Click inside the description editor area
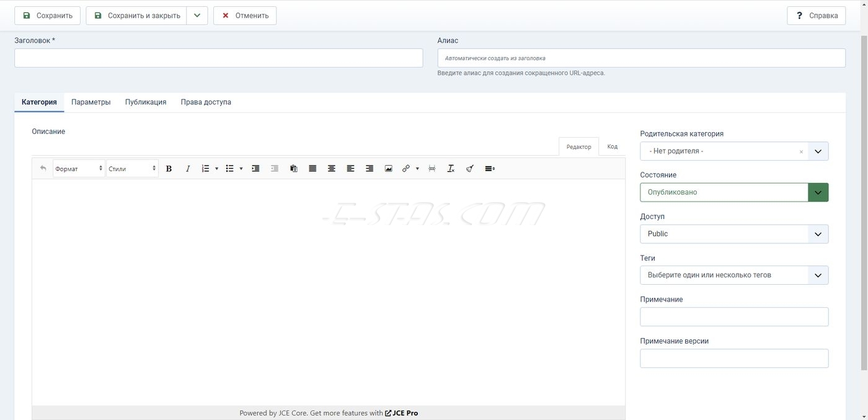The width and height of the screenshot is (868, 420). [x=329, y=292]
